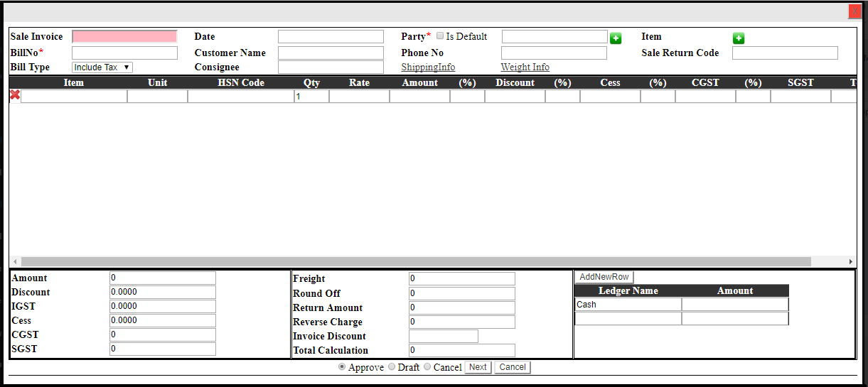Select the Draft radio button
Screen dimensions: 868x387
pyautogui.click(x=392, y=367)
